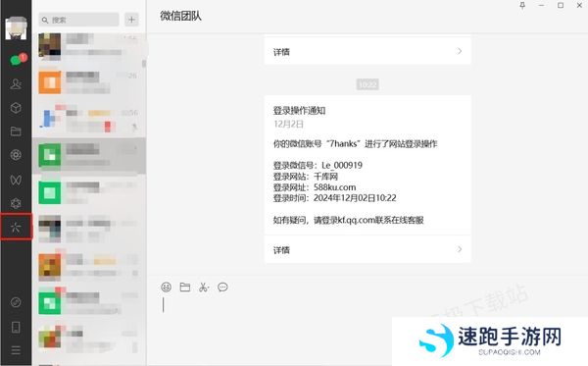Select the highlighted chat in the list
Screen dimensions: 588x366
point(89,156)
